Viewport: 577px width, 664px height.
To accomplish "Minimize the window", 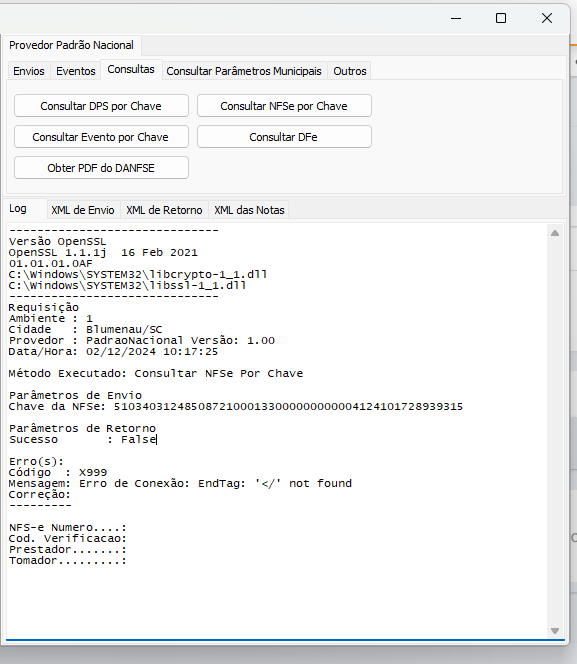I will click(456, 18).
